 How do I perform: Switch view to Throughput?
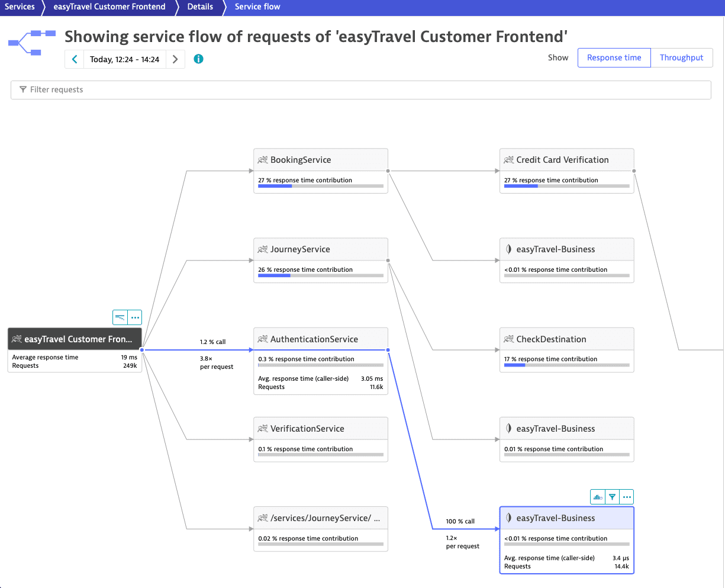681,57
